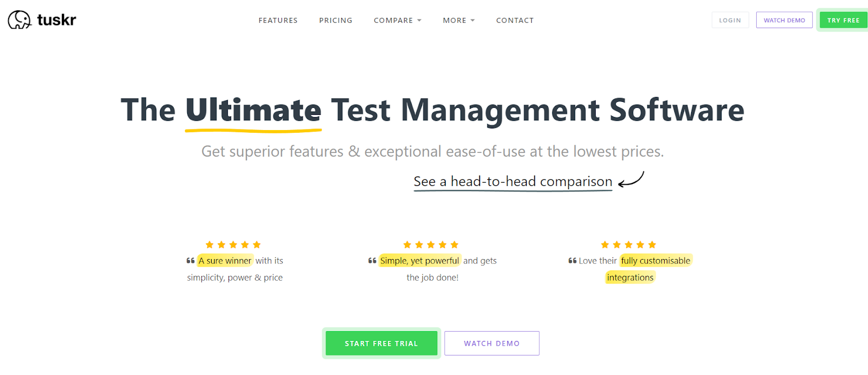Open the CONTACT page
This screenshot has width=868, height=375.
tap(515, 21)
